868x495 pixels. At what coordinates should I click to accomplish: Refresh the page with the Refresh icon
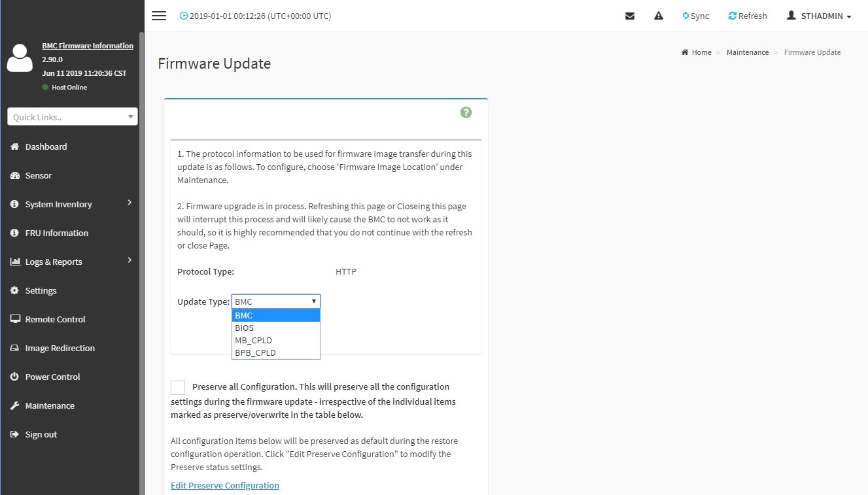tap(747, 15)
